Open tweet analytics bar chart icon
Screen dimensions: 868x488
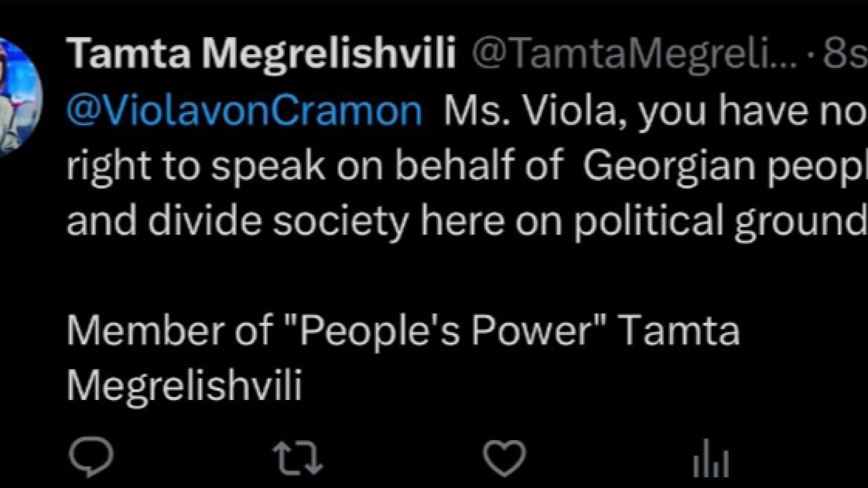tap(711, 459)
